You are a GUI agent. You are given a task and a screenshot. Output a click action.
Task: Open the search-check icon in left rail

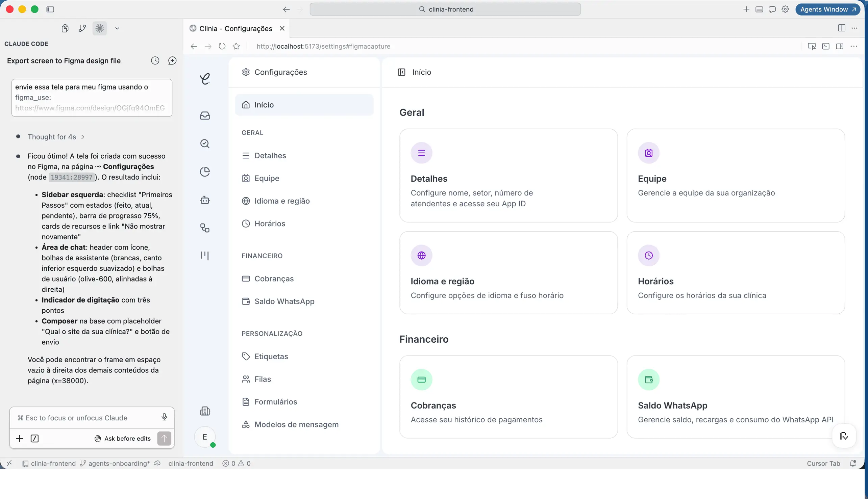tap(205, 143)
